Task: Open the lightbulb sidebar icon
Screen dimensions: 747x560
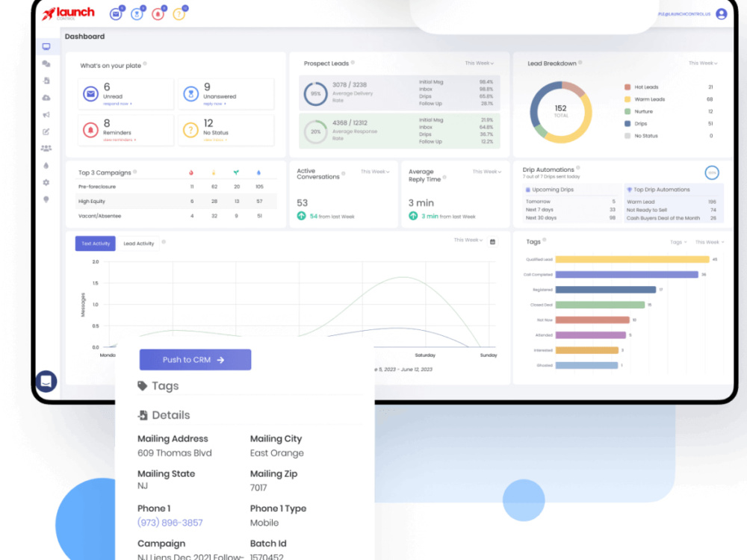Action: click(46, 199)
